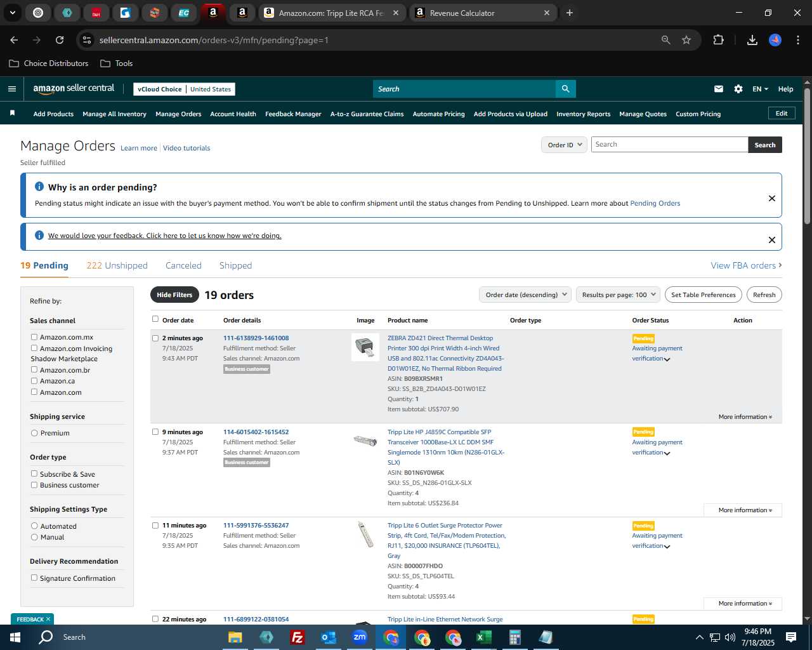Open the Order ID search type dropdown
Viewport: 812px width, 650px height.
564,145
